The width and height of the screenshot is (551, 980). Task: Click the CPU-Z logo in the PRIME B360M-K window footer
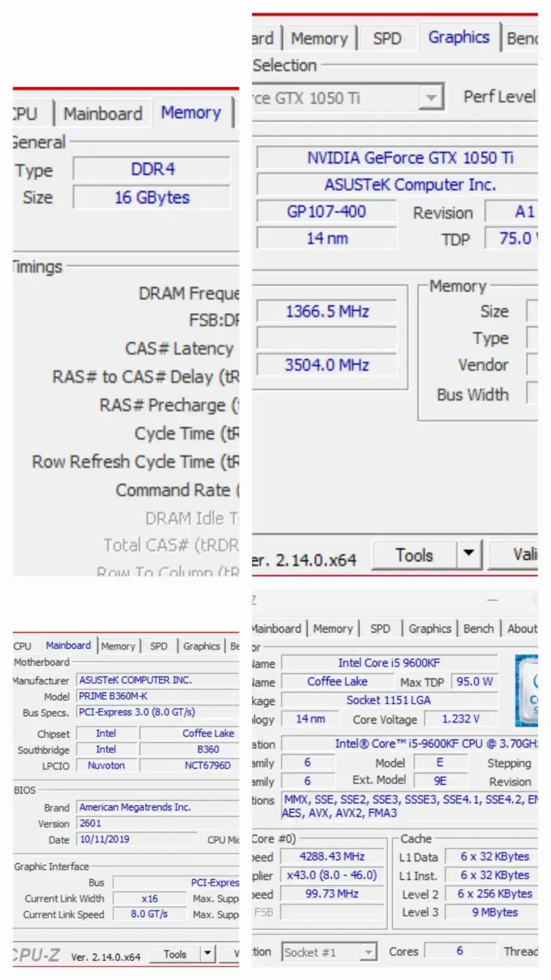(x=37, y=955)
